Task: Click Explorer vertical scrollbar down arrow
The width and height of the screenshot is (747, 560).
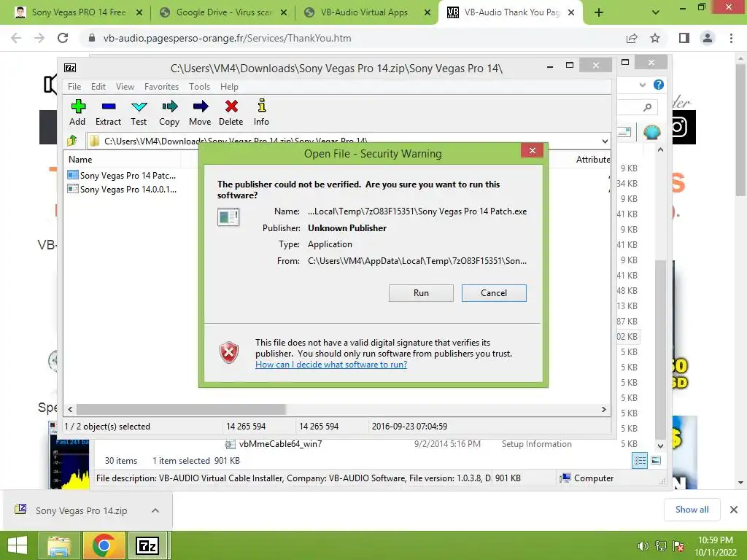Action: [x=660, y=446]
